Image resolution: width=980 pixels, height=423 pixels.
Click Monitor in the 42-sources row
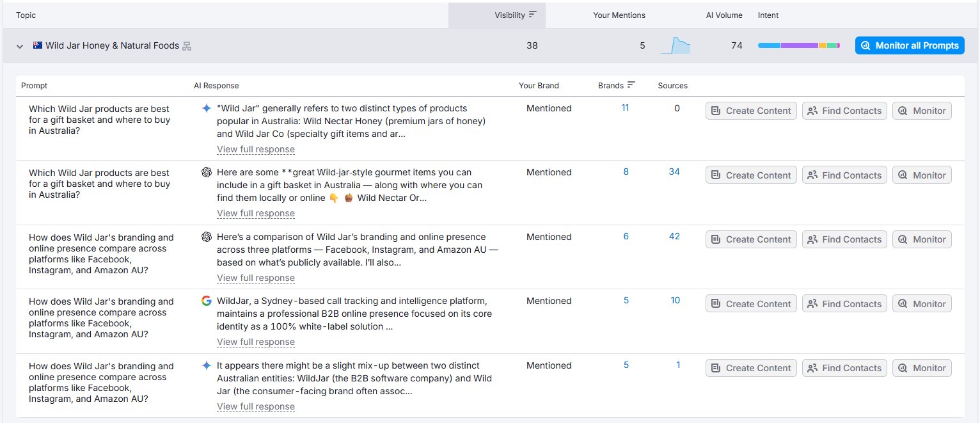922,239
